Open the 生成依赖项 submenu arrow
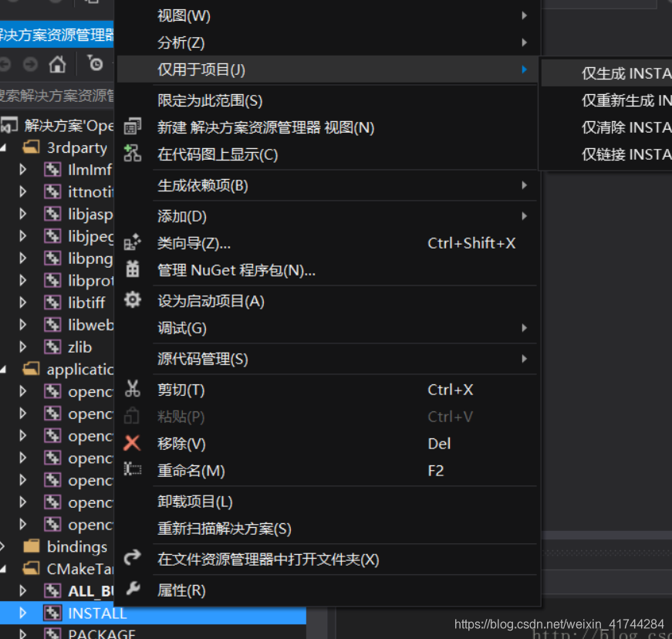The width and height of the screenshot is (672, 639). point(524,186)
